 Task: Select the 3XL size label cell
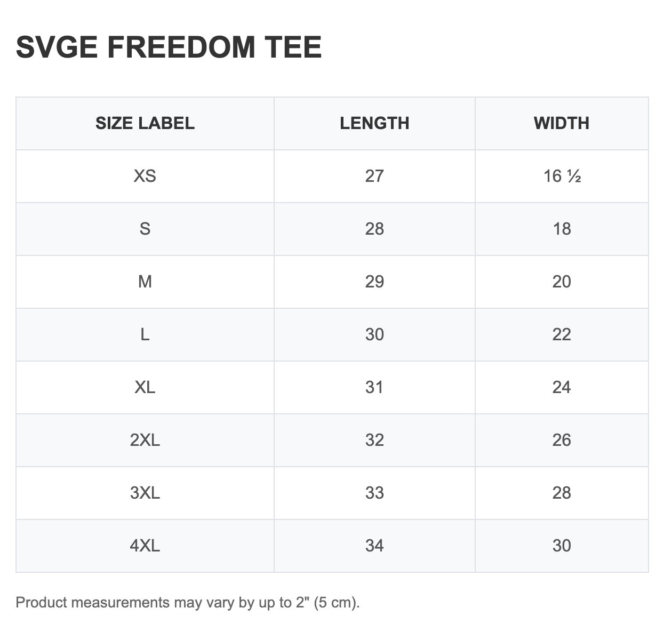[145, 493]
